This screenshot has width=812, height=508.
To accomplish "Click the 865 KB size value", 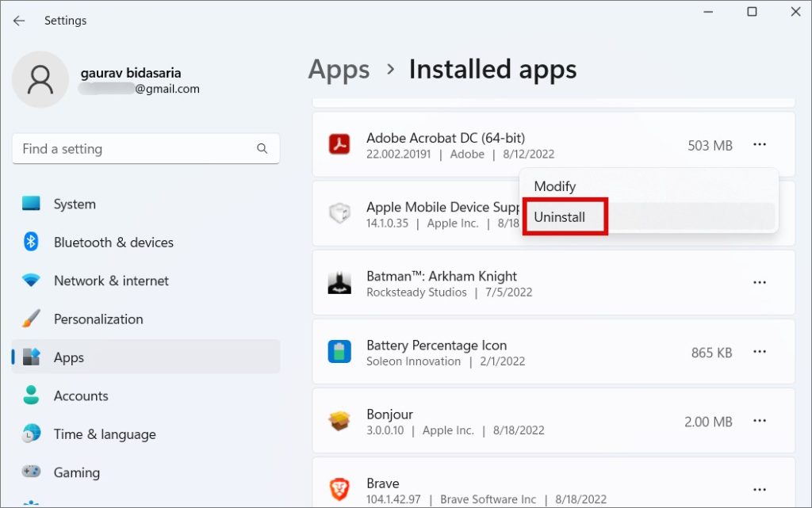I will (711, 353).
